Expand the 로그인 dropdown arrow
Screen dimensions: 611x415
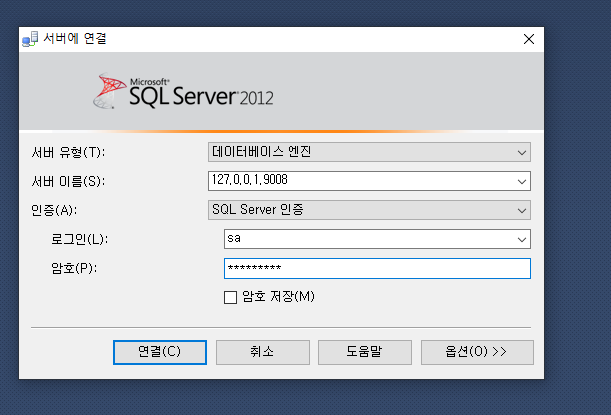(522, 239)
